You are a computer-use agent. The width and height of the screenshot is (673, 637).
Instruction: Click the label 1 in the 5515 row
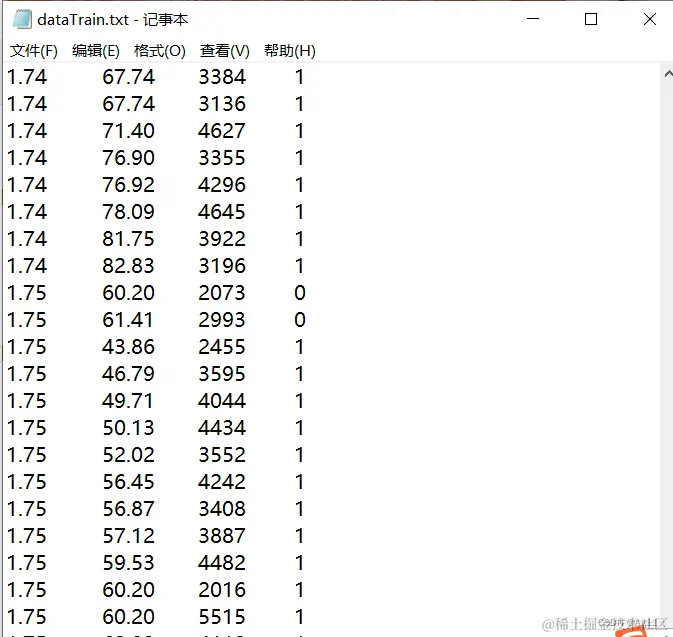pyautogui.click(x=300, y=617)
